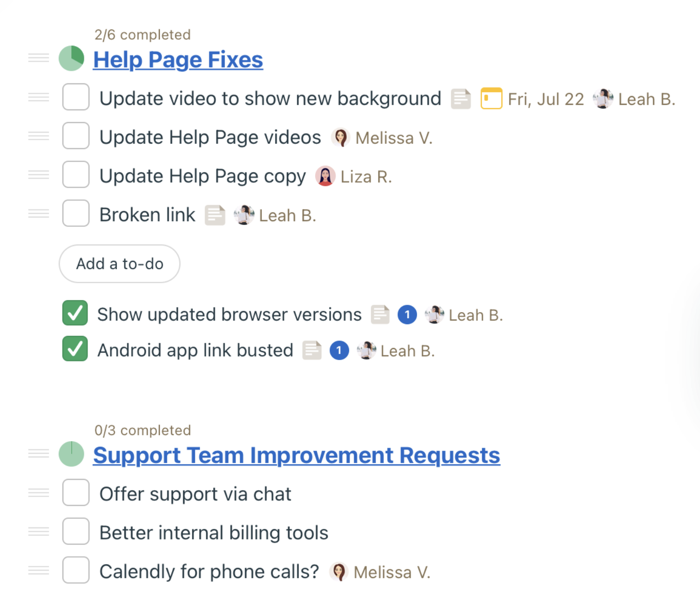Viewport: 700px width, 600px height.
Task: Open the Calendly for phone calls? to-do
Action: tap(209, 571)
